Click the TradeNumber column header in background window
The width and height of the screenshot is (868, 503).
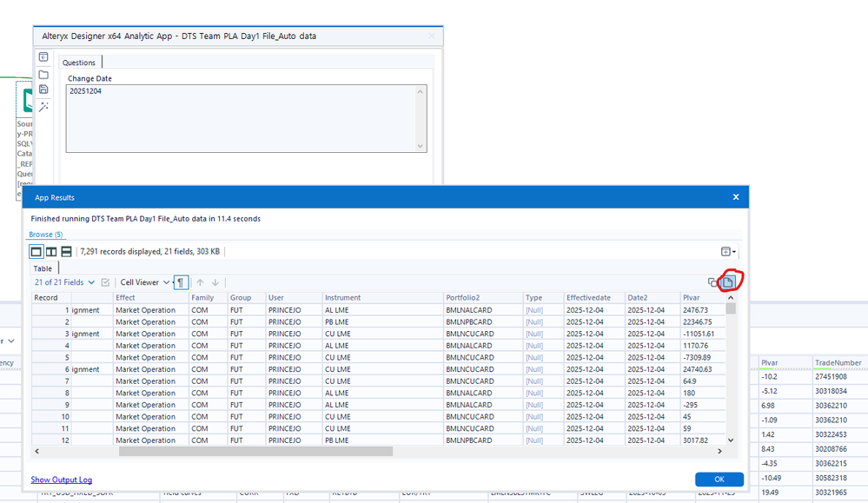tap(838, 363)
